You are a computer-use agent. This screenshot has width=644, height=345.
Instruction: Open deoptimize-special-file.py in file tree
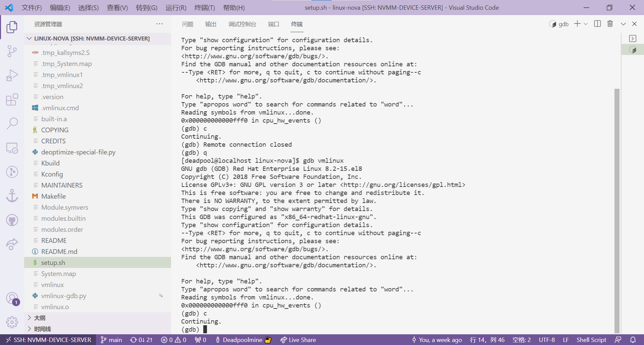click(x=98, y=152)
